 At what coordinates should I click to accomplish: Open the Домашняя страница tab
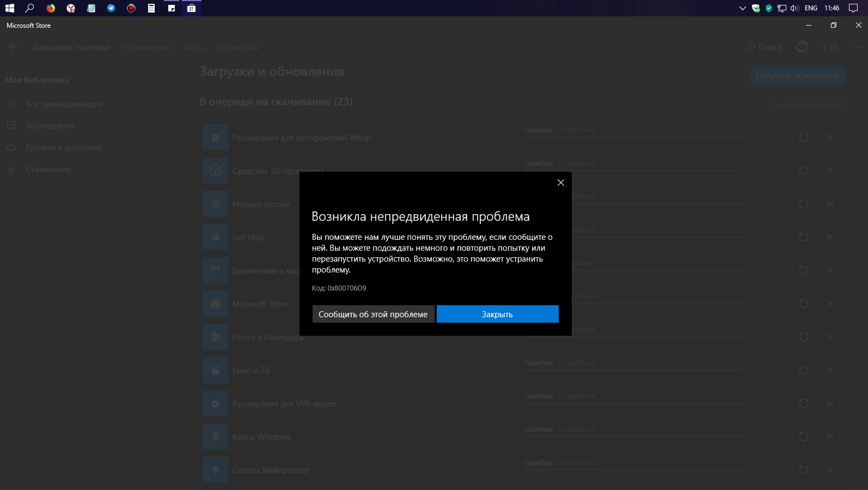point(71,47)
